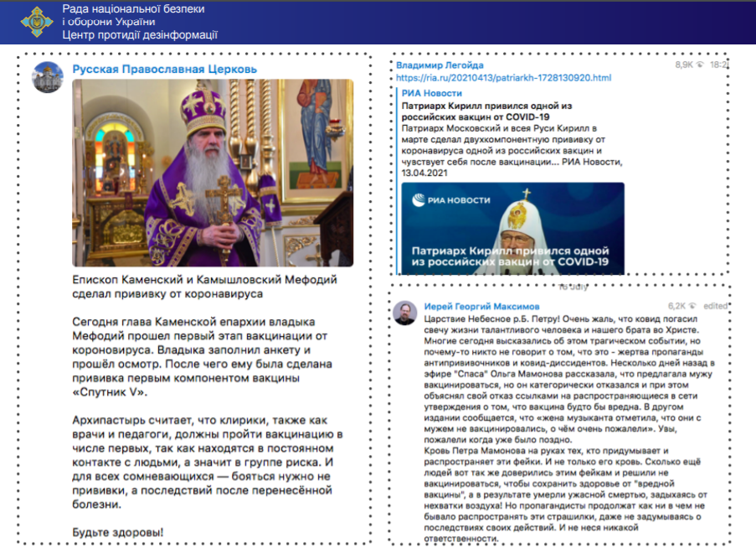Open the Русская Православная Церковь channel name
756x553 pixels.
(x=164, y=69)
